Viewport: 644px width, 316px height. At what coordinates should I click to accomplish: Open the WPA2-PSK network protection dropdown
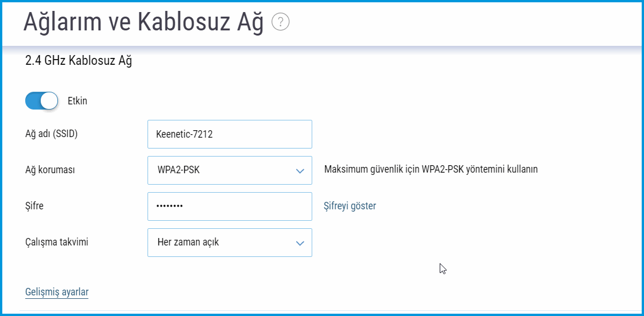(x=230, y=170)
